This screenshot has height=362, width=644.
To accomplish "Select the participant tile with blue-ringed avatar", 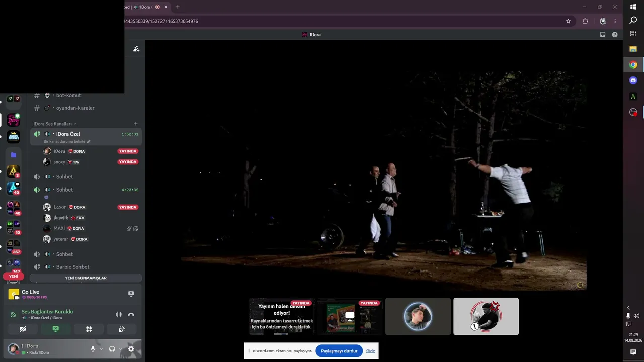I will coord(418,316).
